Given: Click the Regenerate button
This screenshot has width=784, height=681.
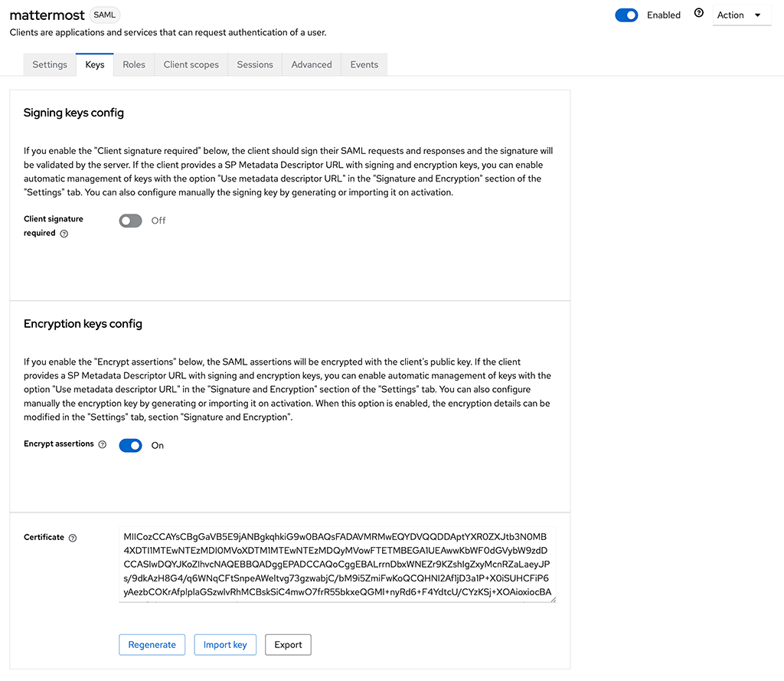Looking at the screenshot, I should coord(152,644).
